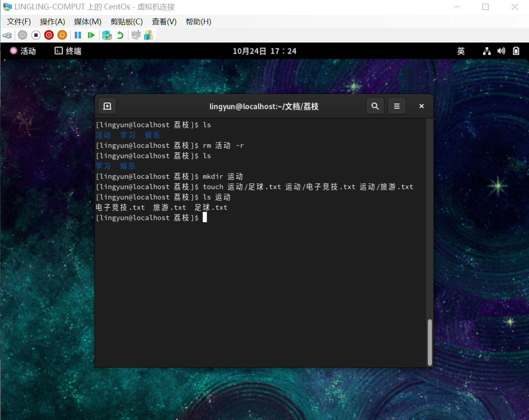Click the battery icon in top bar
Screen dimensions: 529x420
[x=516, y=51]
